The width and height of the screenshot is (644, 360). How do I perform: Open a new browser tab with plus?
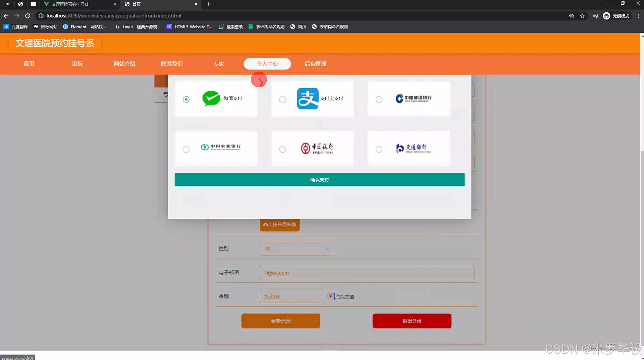[x=209, y=4]
